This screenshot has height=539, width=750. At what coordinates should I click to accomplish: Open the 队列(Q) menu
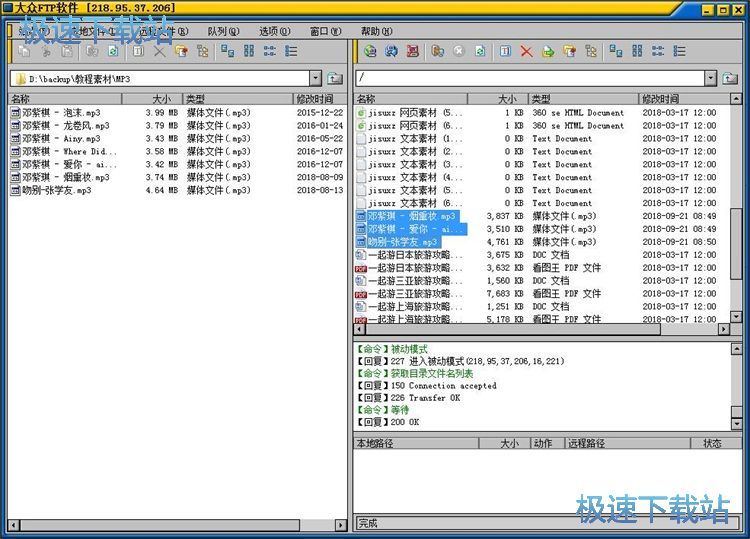(223, 32)
